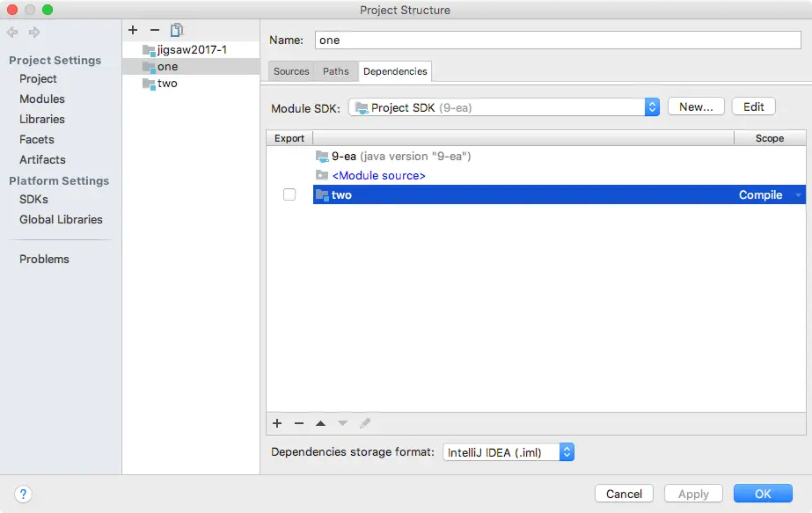The width and height of the screenshot is (812, 513).
Task: Add a new dependency with the plus icon
Action: click(277, 423)
